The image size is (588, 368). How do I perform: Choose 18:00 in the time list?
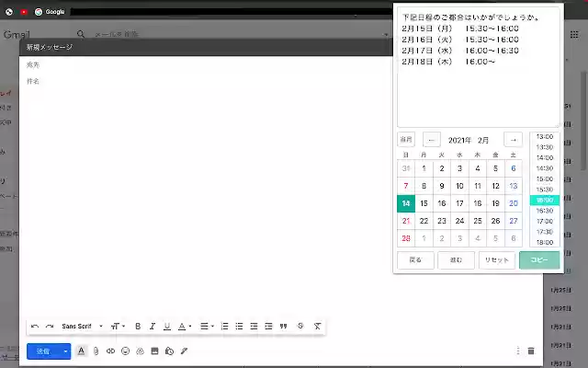point(545,242)
